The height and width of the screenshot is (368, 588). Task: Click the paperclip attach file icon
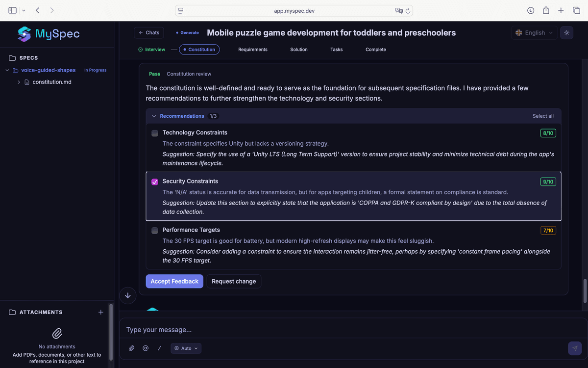coord(131,348)
